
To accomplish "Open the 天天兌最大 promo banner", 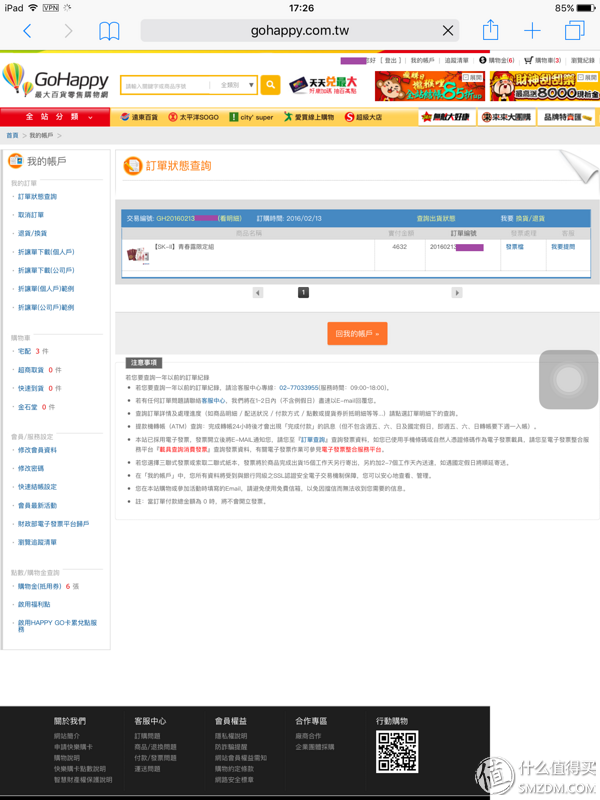I will (x=323, y=85).
